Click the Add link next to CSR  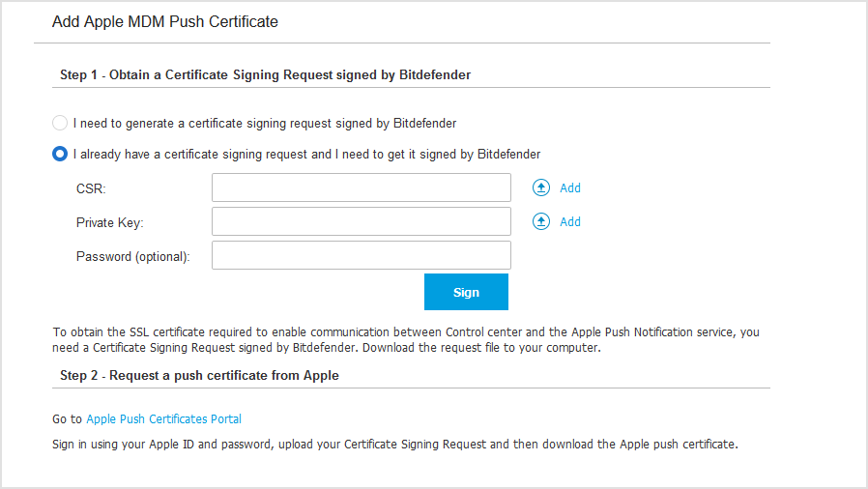(570, 188)
